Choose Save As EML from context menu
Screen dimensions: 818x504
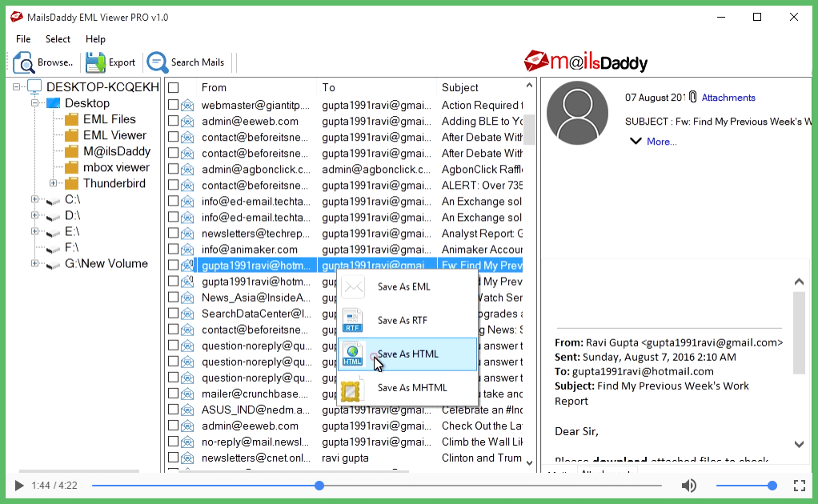pos(407,287)
